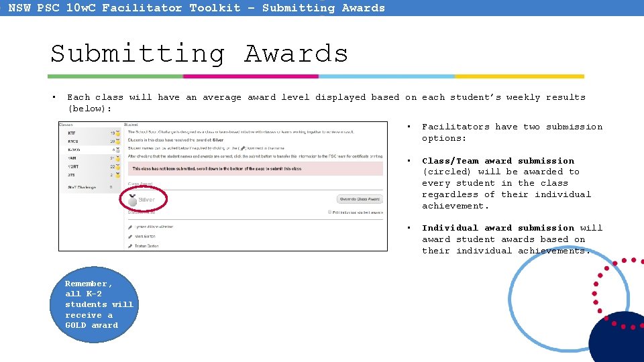Click the gold medal icon beside 3TS
This screenshot has height=362, width=644.
[x=118, y=175]
